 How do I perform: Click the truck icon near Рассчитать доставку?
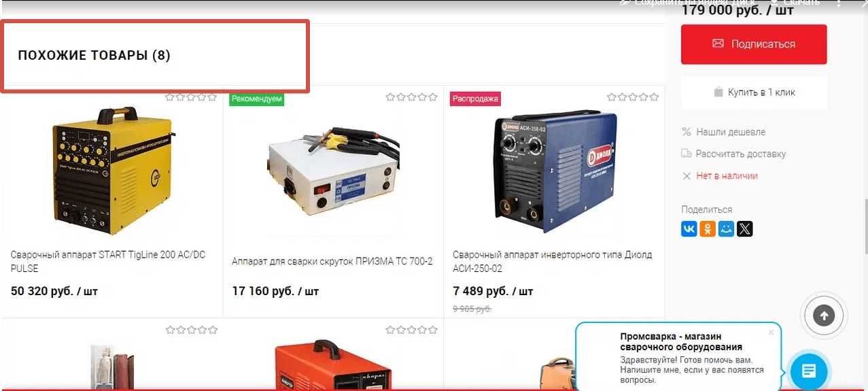tap(687, 154)
